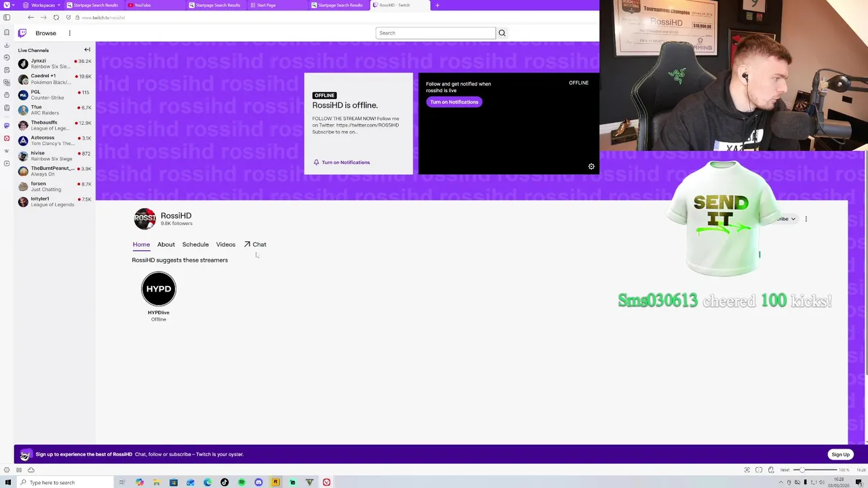Image resolution: width=868 pixels, height=488 pixels.
Task: Open hivise Rainbow Six Siege channel
Action: (55, 156)
